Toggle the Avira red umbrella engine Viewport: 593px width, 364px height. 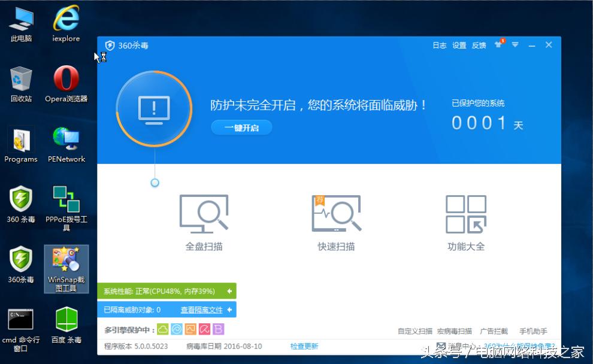tap(204, 329)
